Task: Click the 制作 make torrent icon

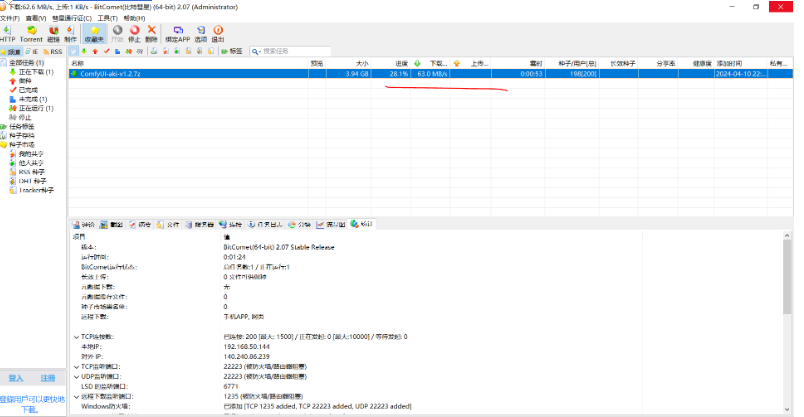Action: coord(70,33)
